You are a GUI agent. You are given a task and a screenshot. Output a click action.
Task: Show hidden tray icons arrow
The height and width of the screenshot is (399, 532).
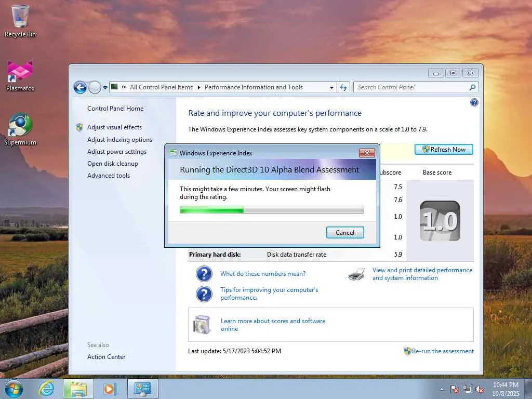tap(442, 389)
